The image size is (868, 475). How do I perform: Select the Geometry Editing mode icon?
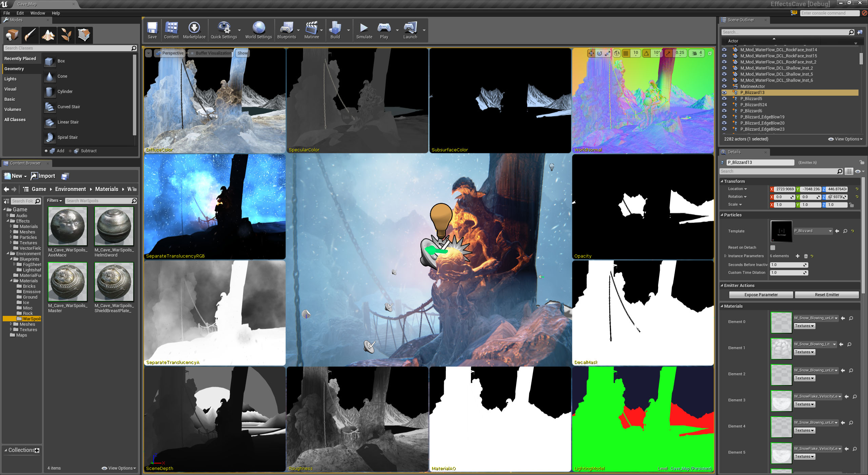84,35
